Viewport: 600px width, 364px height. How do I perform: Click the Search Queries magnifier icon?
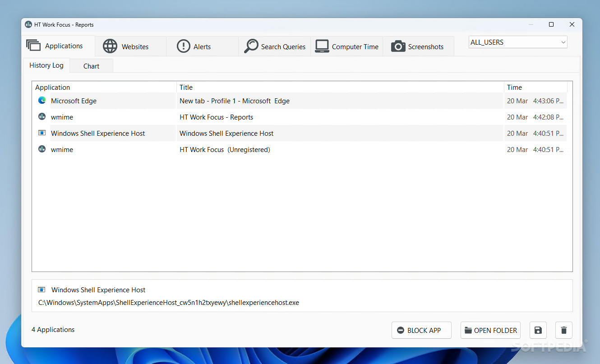[x=251, y=46]
